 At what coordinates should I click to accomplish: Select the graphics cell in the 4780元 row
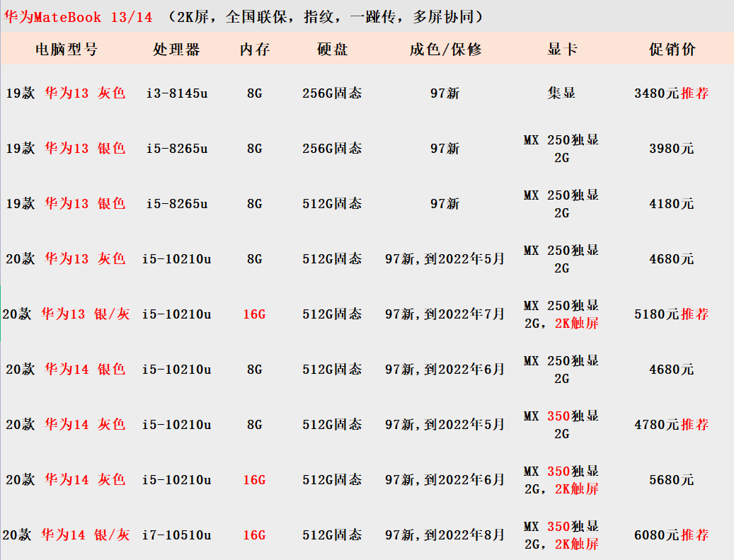(x=561, y=425)
